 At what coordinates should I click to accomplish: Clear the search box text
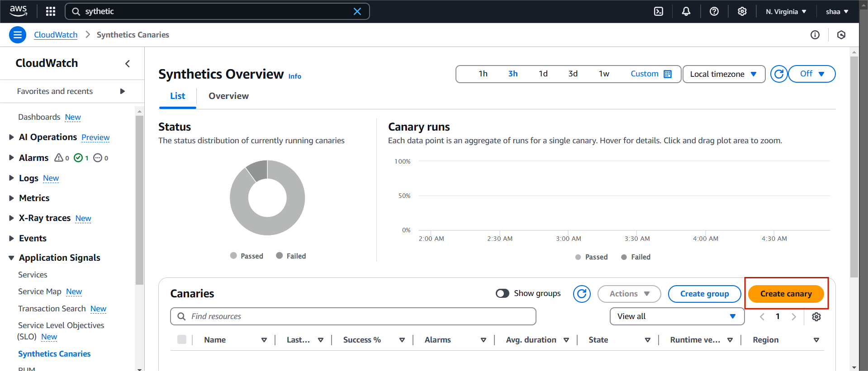pyautogui.click(x=357, y=11)
